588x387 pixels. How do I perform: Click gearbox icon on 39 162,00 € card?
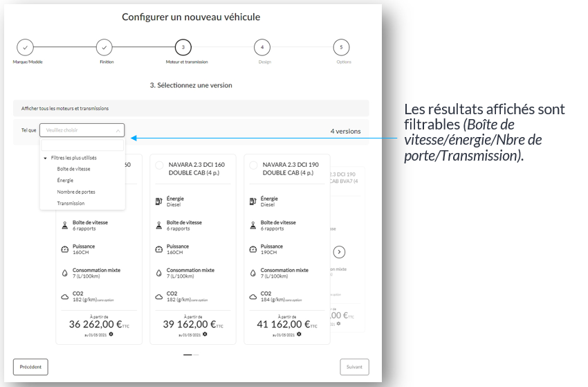pyautogui.click(x=158, y=225)
